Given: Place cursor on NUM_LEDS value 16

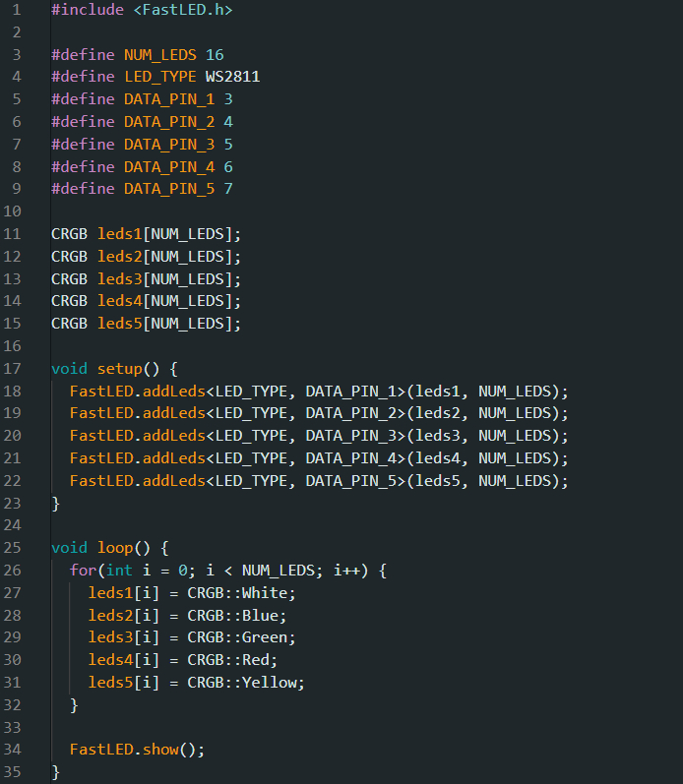Looking at the screenshot, I should (215, 54).
